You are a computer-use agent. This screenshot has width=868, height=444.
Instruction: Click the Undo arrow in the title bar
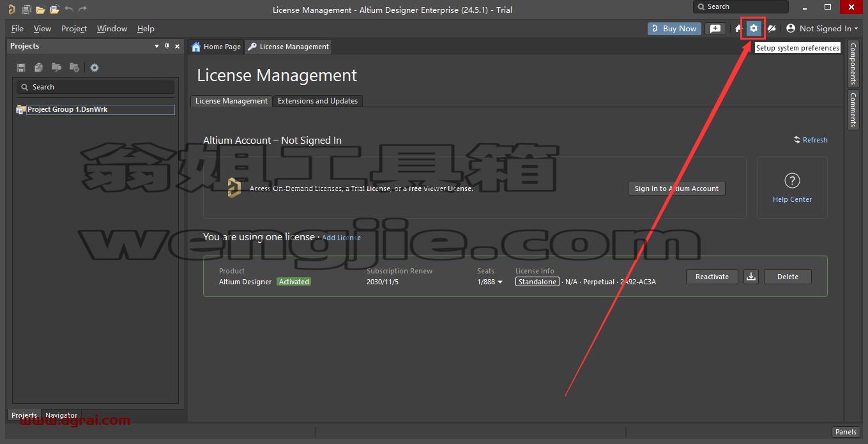(68, 10)
